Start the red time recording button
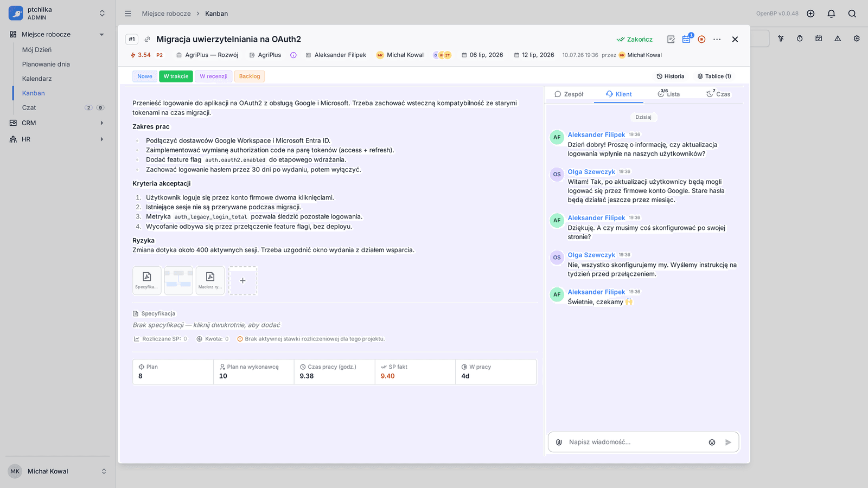The height and width of the screenshot is (488, 868). (701, 39)
